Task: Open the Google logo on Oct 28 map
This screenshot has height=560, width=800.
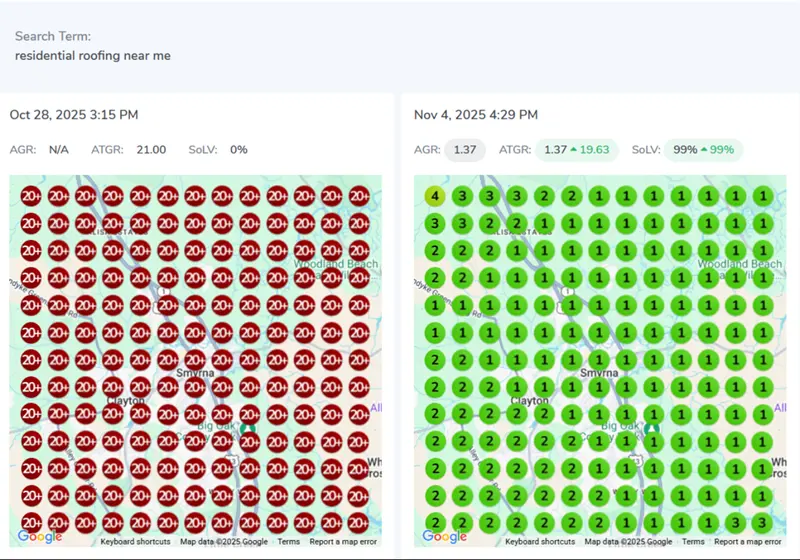Action: pyautogui.click(x=39, y=537)
